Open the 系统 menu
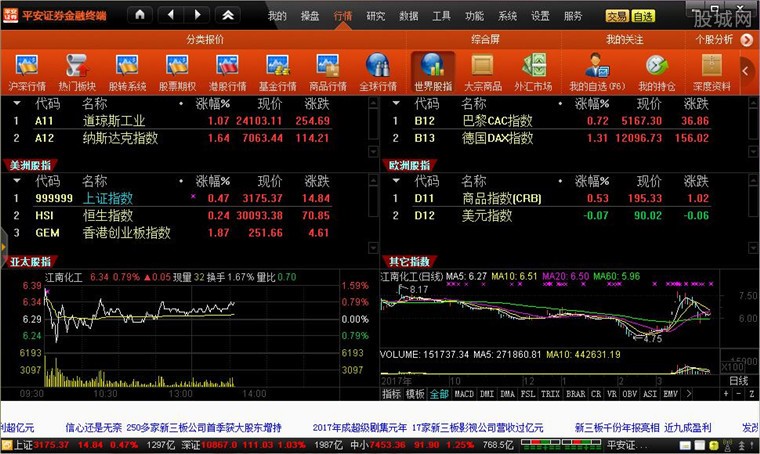The height and width of the screenshot is (454, 760). click(x=507, y=16)
